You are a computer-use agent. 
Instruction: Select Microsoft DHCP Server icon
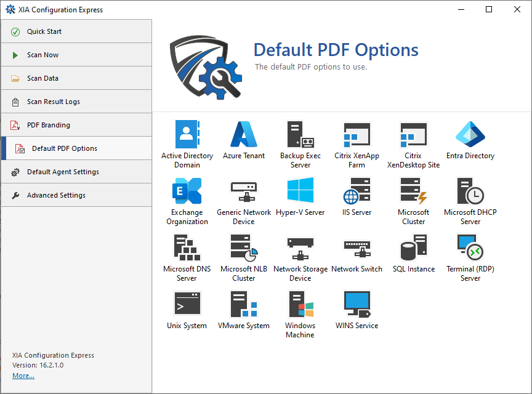470,191
